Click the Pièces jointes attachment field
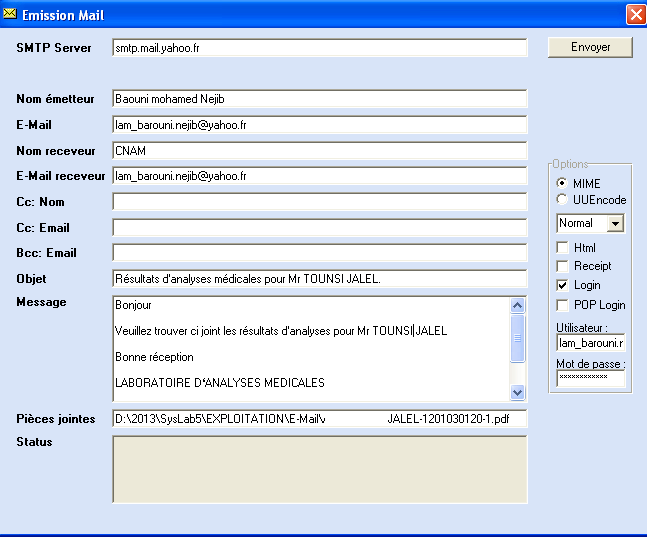The height and width of the screenshot is (537, 647). 319,417
